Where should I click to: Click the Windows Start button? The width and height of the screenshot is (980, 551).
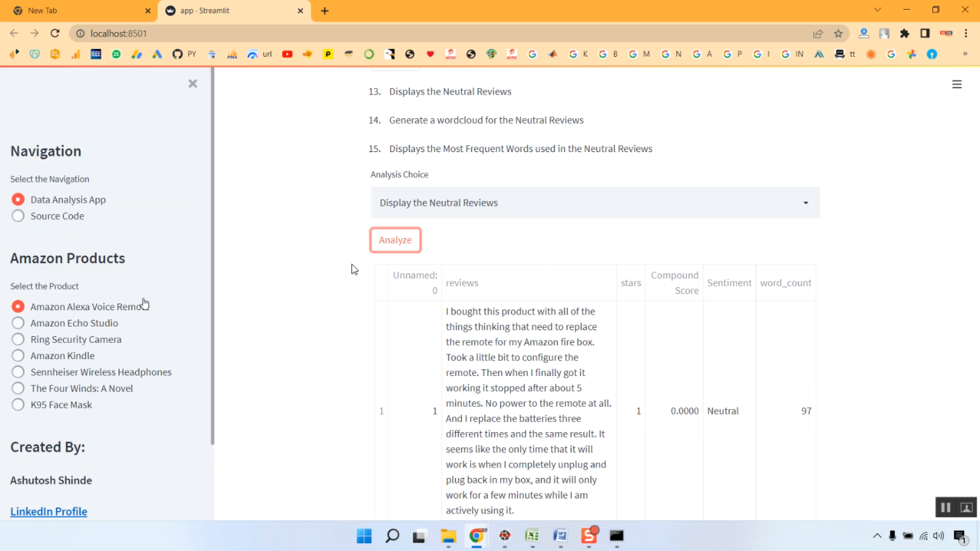click(x=364, y=536)
